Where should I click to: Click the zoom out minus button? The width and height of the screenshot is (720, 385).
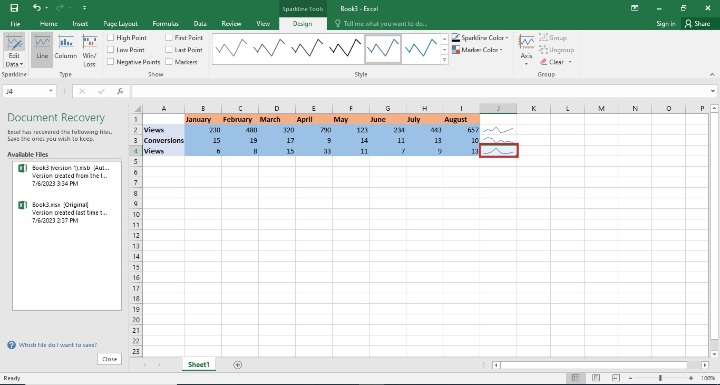pos(630,378)
